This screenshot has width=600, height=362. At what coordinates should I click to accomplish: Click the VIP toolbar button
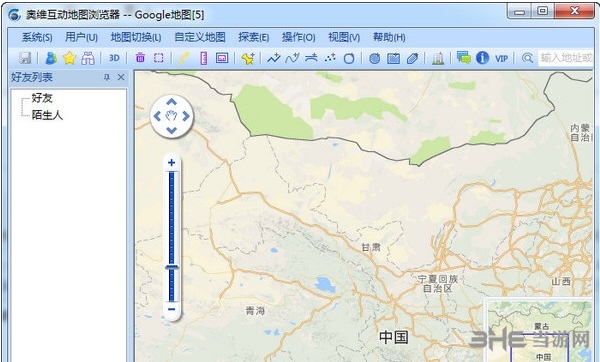coord(501,59)
